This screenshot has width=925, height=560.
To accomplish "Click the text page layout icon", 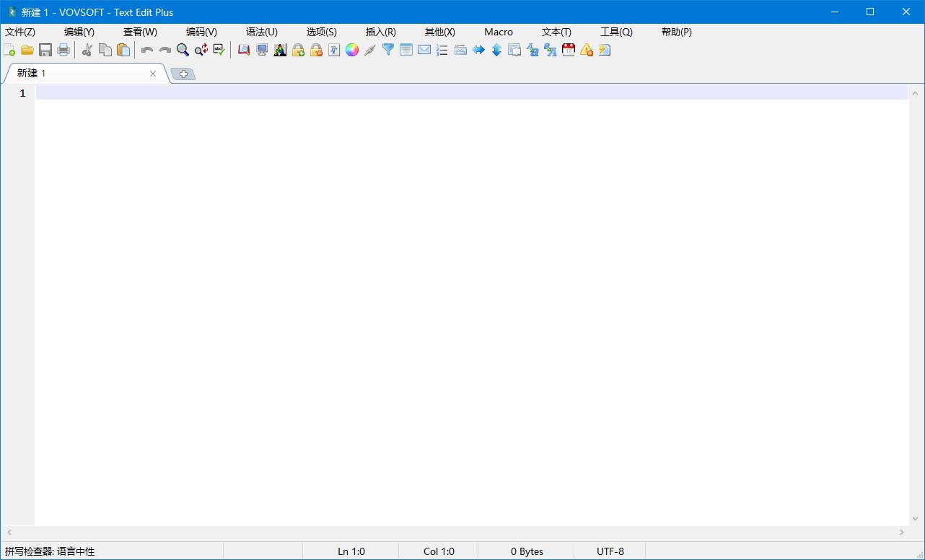I will [x=406, y=50].
